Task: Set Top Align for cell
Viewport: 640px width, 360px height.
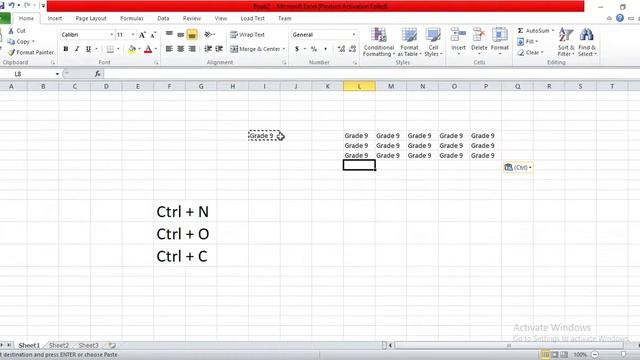Action: click(x=169, y=34)
